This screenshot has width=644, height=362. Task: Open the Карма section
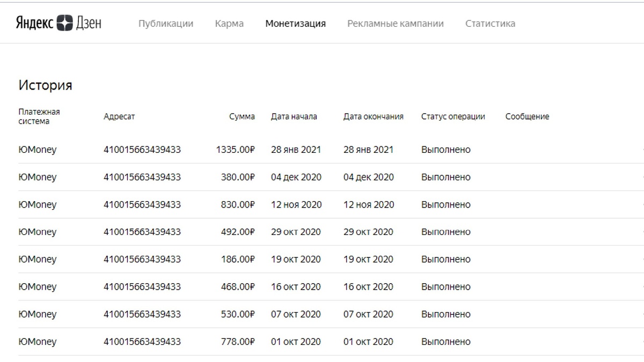tap(229, 23)
